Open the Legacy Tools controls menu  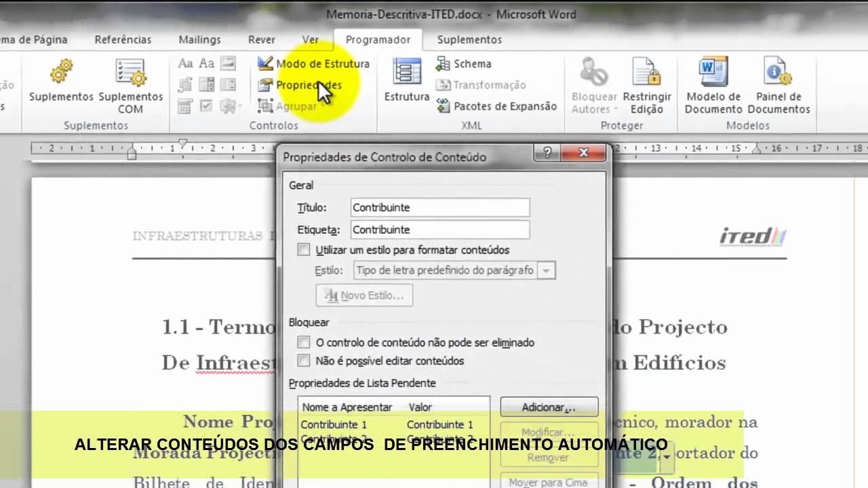[231, 106]
